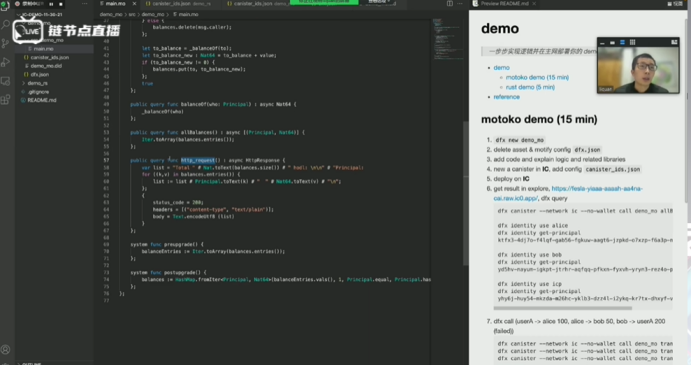This screenshot has height=365, width=692.
Task: Open editor more actions ellipsis
Action: (460, 4)
